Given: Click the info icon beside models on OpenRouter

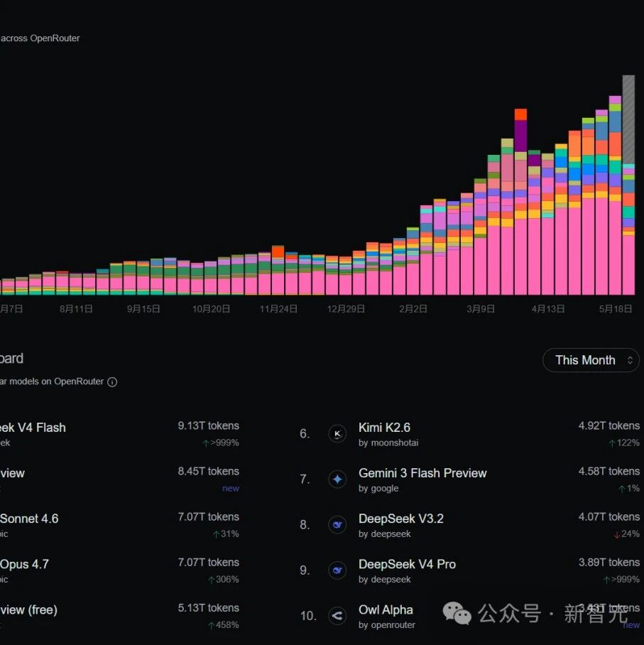Looking at the screenshot, I should click(112, 382).
